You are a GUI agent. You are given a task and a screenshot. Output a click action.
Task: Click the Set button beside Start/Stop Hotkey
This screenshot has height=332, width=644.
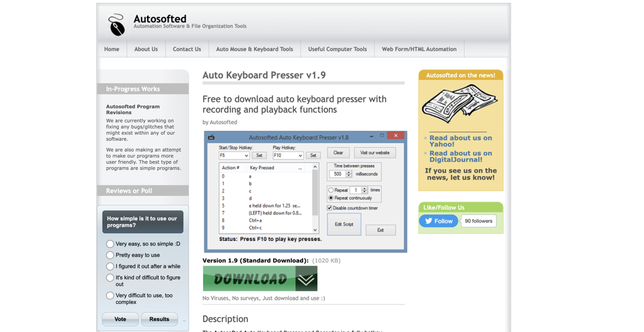(x=259, y=155)
